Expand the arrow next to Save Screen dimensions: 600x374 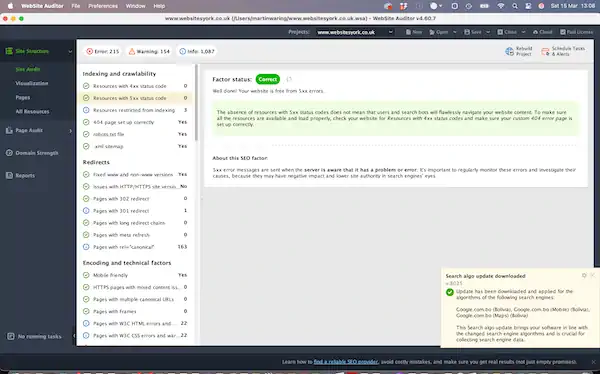pyautogui.click(x=488, y=32)
